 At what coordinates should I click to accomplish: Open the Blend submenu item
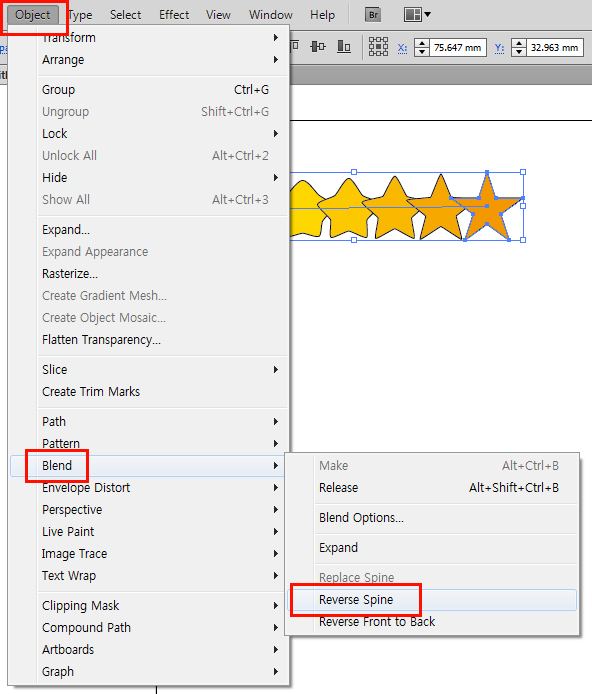pyautogui.click(x=148, y=466)
